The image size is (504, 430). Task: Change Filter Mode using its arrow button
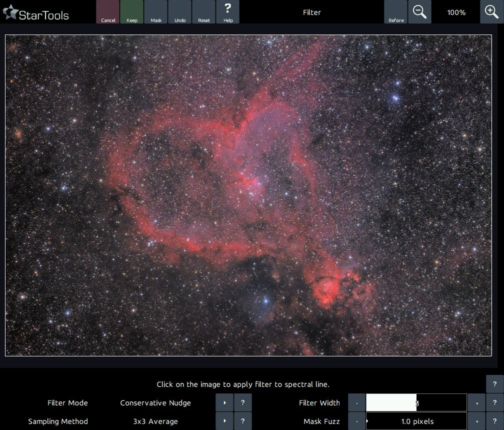coord(224,403)
